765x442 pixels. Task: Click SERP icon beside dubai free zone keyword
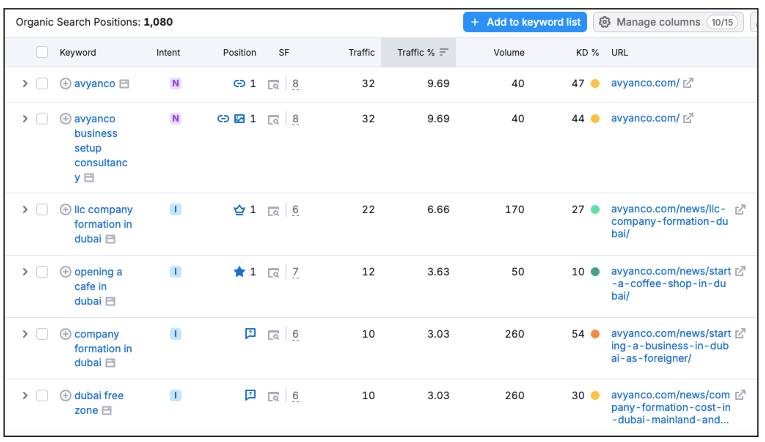106,411
